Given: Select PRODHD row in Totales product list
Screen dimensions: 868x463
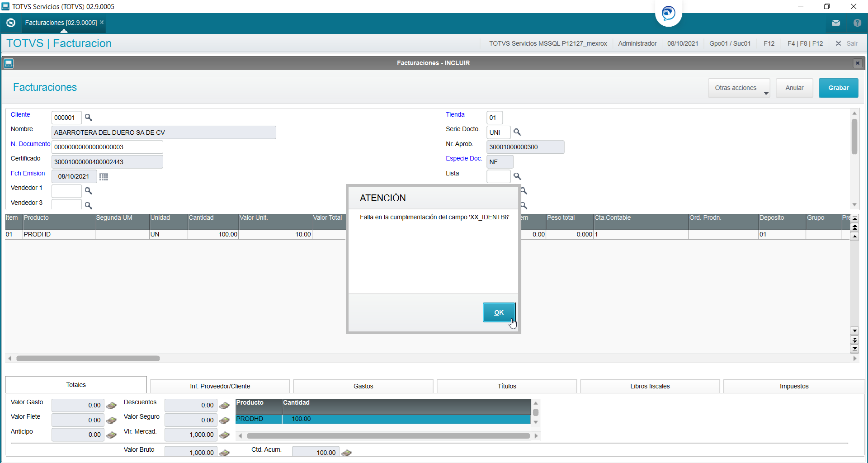Looking at the screenshot, I should [383, 419].
